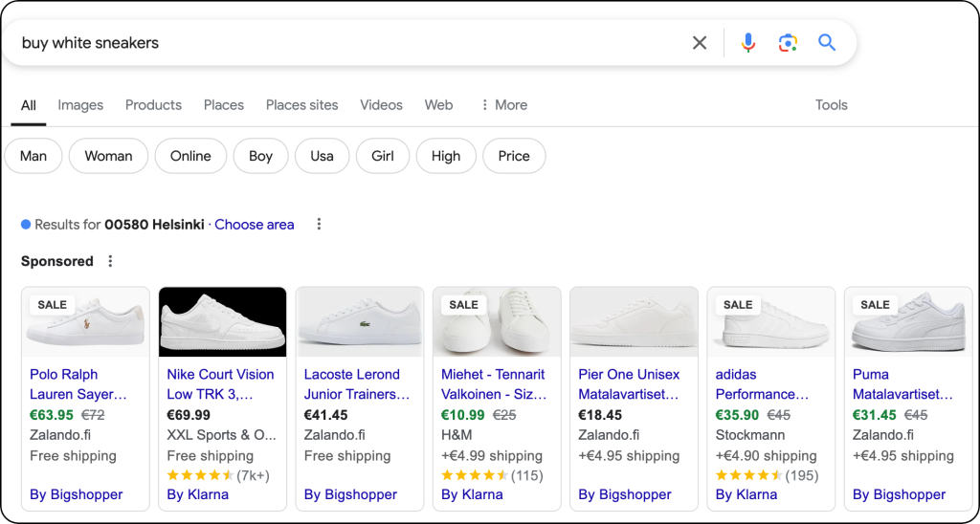Click the Polo Ralph Lauren shoe image
980x524 pixels.
[85, 322]
